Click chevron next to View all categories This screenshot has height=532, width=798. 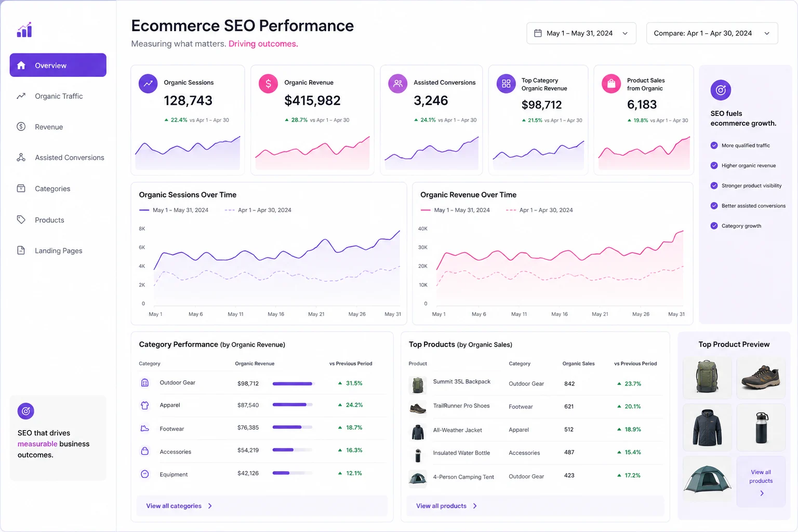210,506
